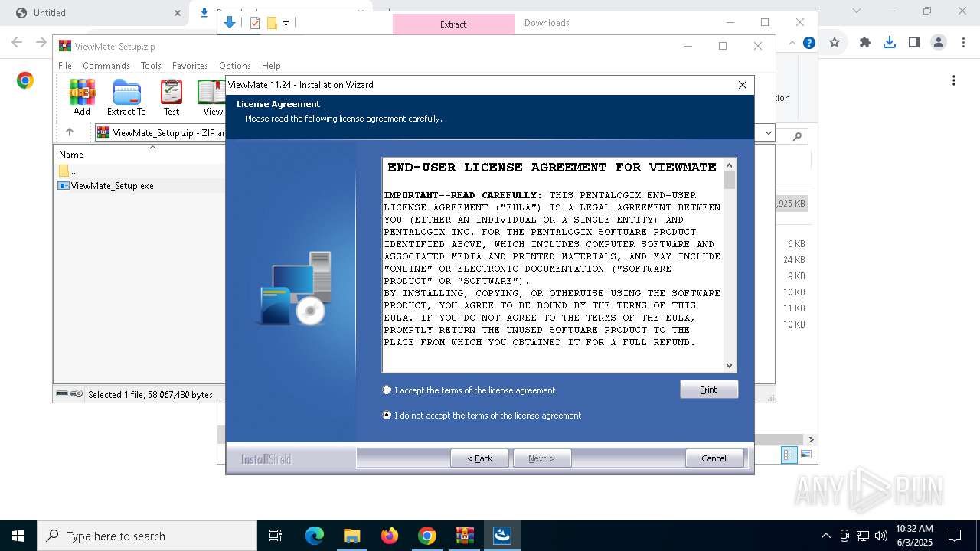The width and height of the screenshot is (980, 551).
Task: Close the ViewMate Installation Wizard dialog
Action: 742,85
